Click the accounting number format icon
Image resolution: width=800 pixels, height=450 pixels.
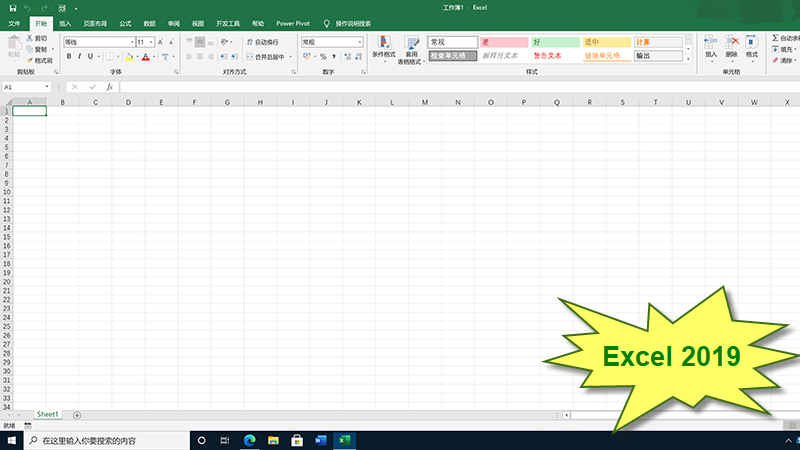(x=307, y=57)
